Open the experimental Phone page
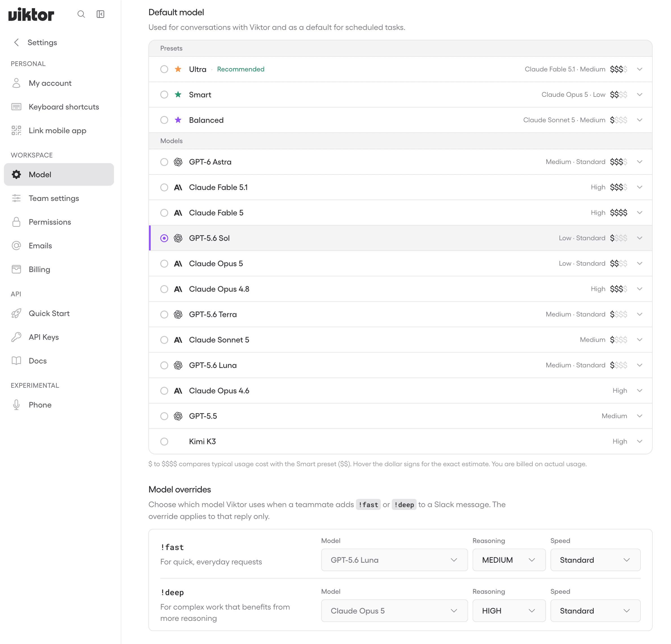Image resolution: width=671 pixels, height=644 pixels. pos(59,405)
